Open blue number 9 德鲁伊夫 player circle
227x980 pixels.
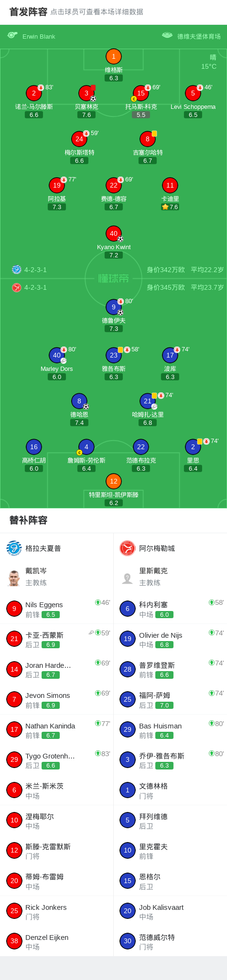[x=113, y=307]
